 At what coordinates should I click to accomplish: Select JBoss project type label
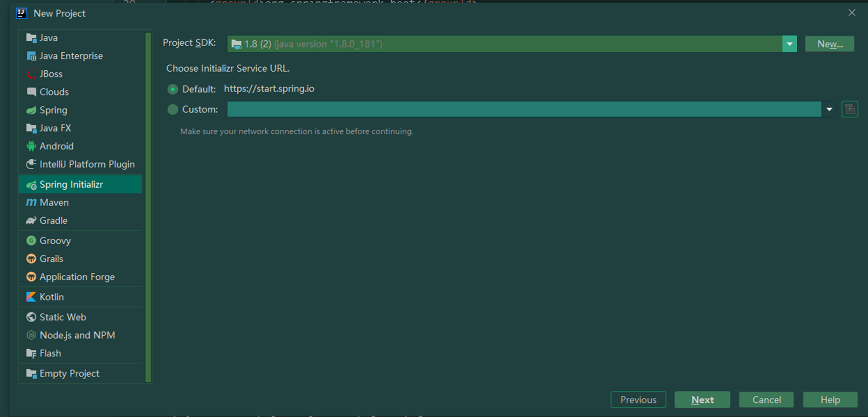tap(51, 74)
